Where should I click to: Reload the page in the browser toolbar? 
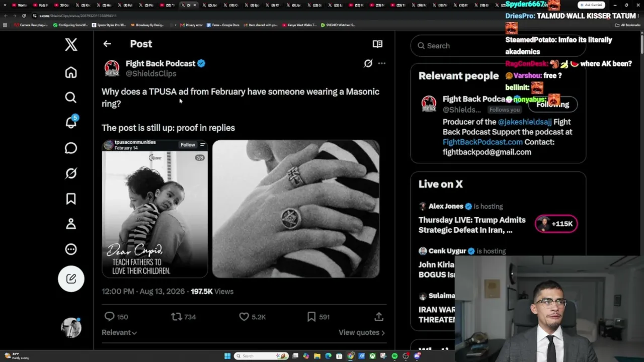(x=24, y=16)
